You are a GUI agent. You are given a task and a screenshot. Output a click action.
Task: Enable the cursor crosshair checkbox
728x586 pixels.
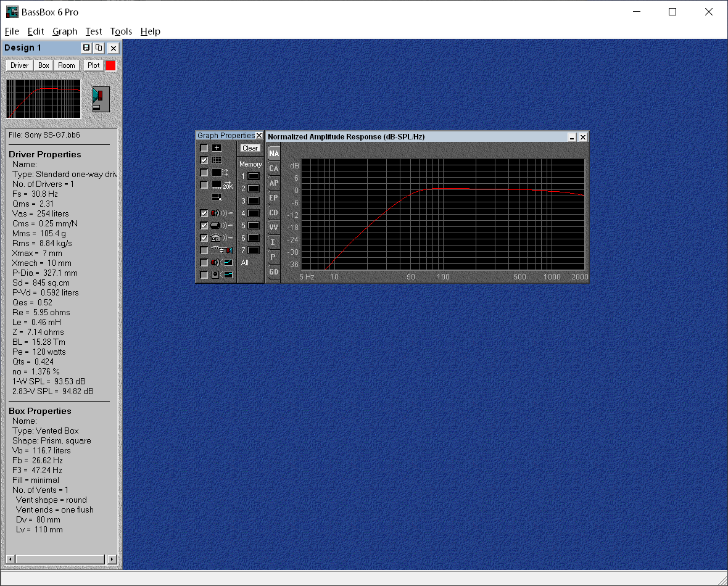coord(204,147)
